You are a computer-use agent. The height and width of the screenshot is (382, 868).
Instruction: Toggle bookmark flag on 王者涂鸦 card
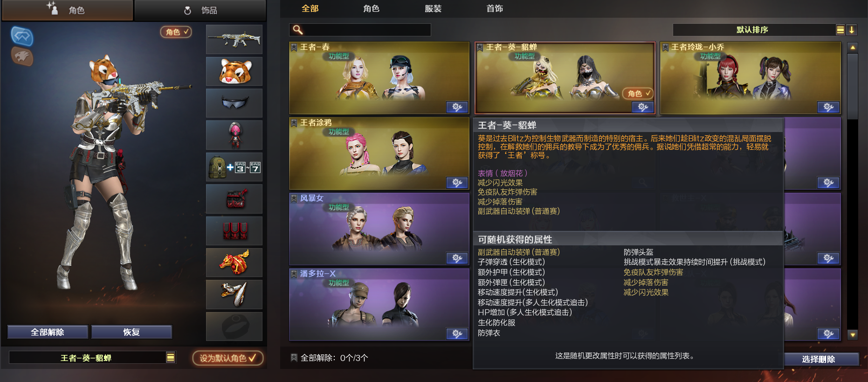pos(294,123)
